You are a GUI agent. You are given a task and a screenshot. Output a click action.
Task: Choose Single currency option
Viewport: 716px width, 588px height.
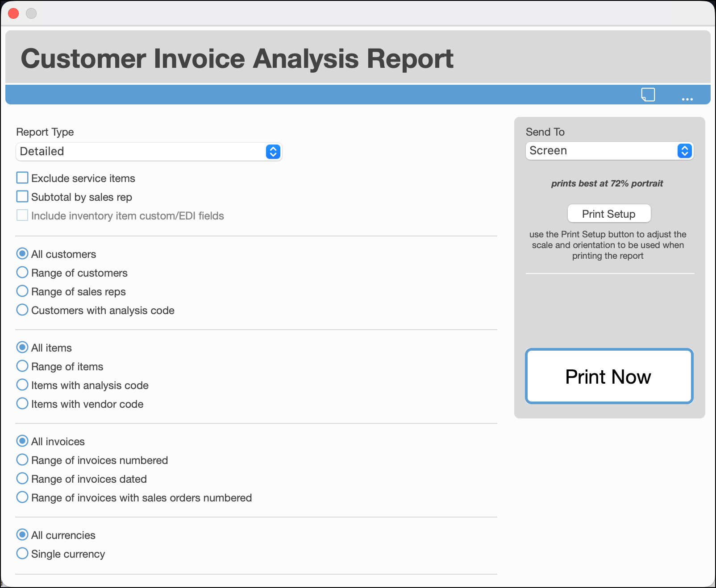[22, 554]
